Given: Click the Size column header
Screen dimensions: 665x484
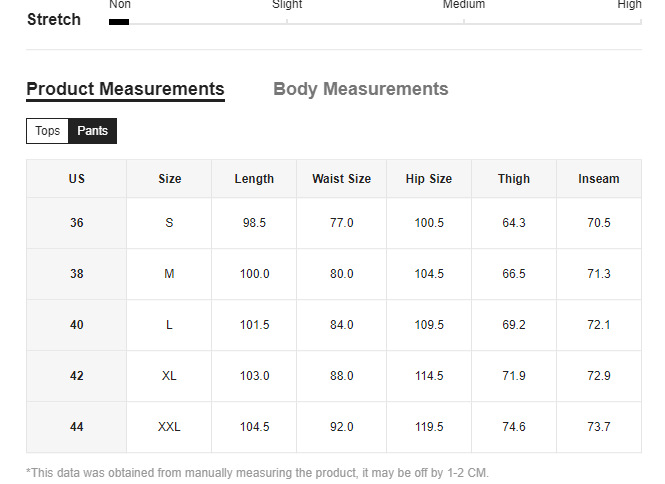Looking at the screenshot, I should coord(169,179).
